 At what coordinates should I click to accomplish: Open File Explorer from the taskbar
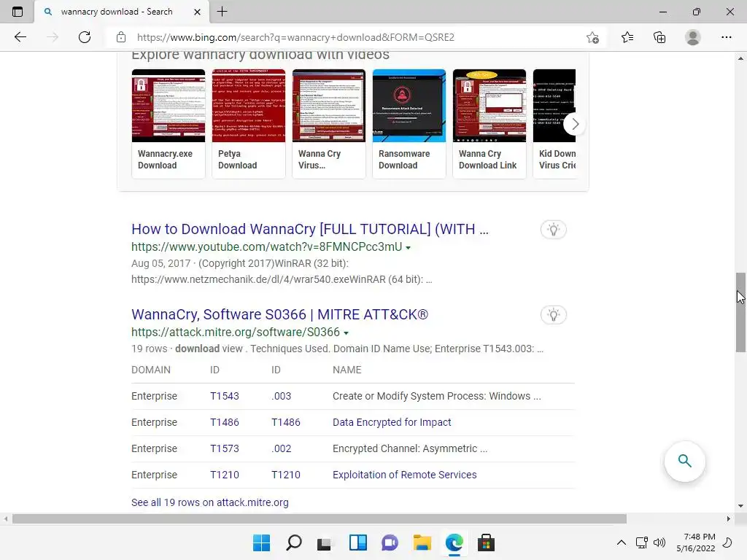coord(422,542)
